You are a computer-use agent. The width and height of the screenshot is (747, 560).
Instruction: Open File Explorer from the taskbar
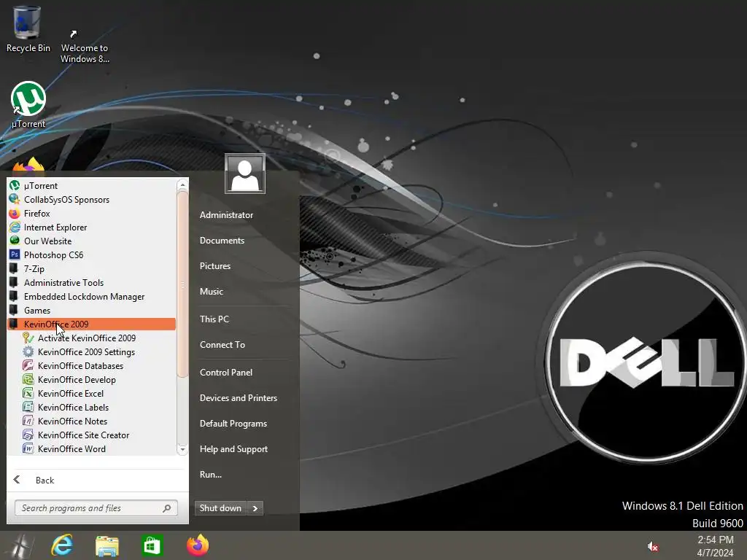point(107,545)
